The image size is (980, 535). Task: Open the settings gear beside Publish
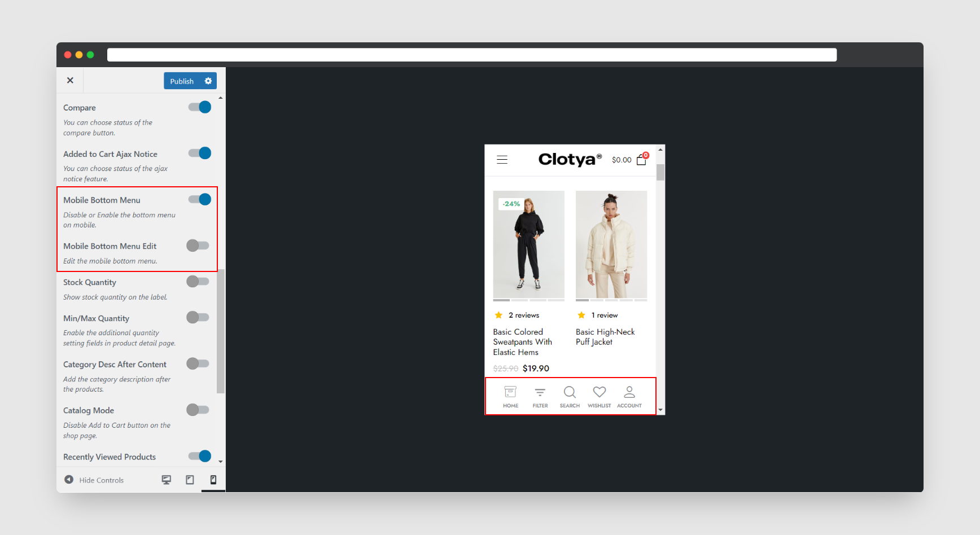(208, 81)
